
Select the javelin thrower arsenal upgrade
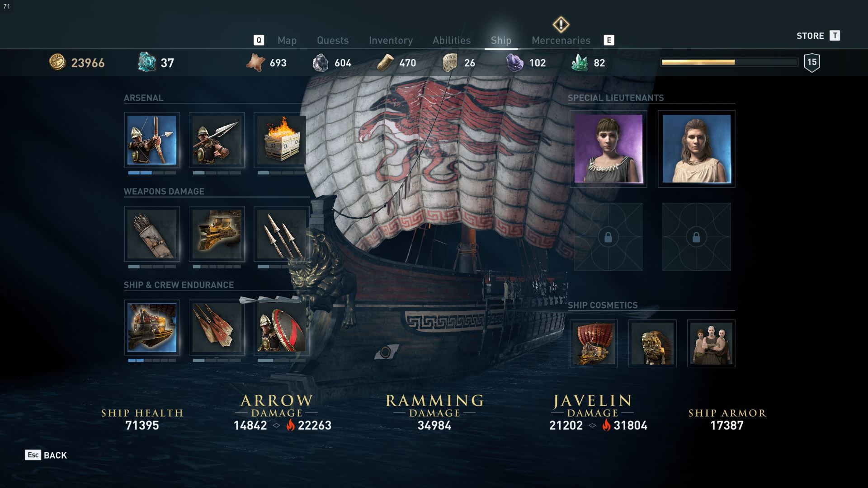pyautogui.click(x=217, y=140)
